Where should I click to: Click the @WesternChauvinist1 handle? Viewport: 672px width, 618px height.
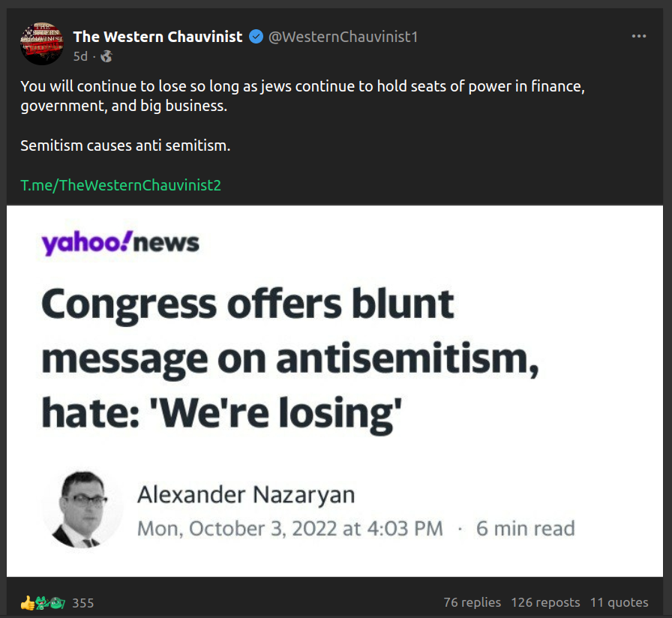tap(343, 37)
